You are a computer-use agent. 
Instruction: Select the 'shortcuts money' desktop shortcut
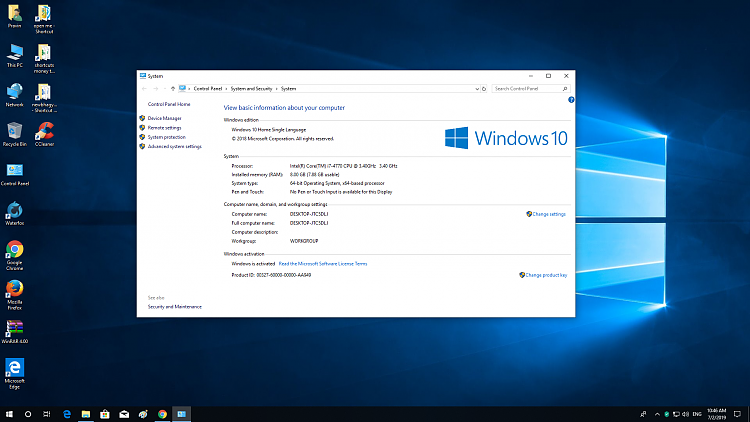point(44,59)
